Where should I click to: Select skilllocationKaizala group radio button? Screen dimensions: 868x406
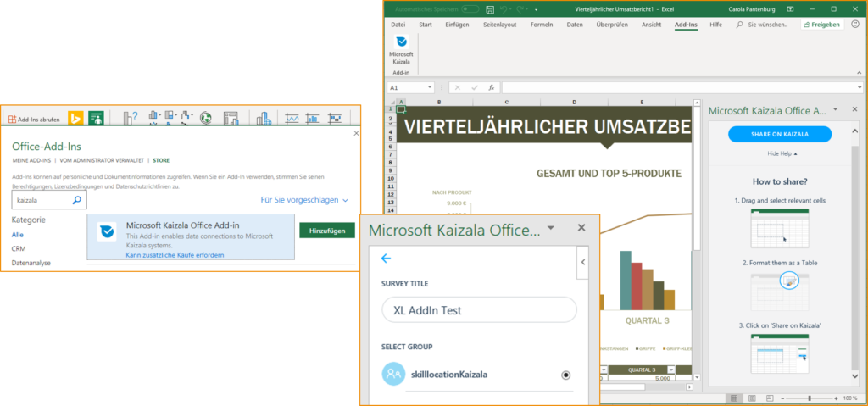[565, 375]
